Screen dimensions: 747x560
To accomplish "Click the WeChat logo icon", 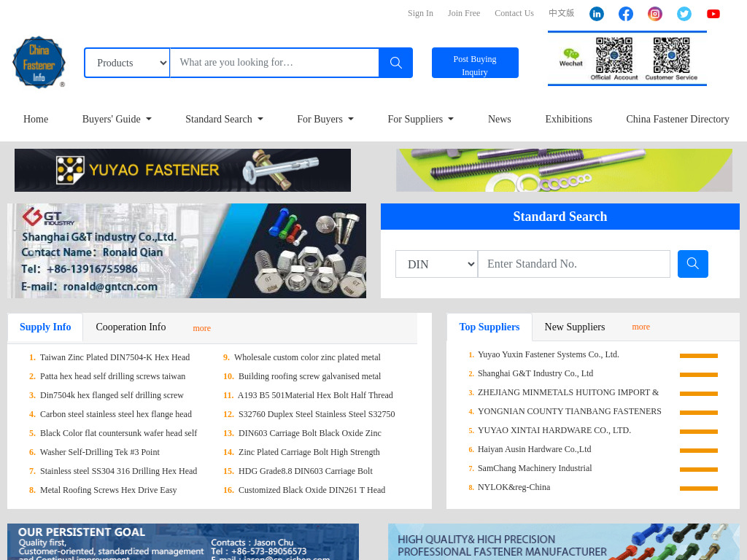I will (x=570, y=57).
